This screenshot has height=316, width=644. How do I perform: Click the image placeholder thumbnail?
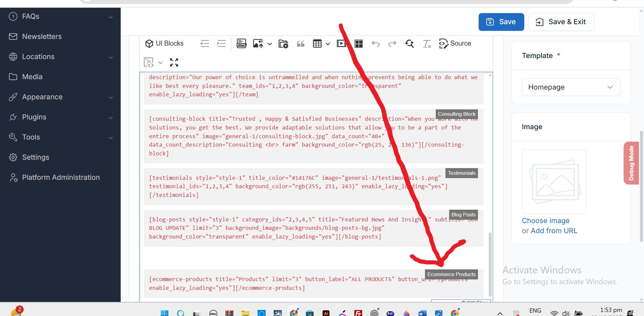554,181
